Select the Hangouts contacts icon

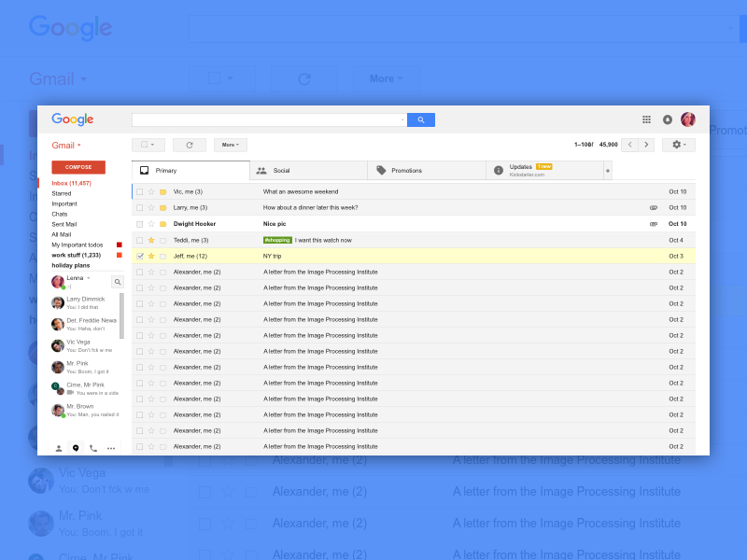59,448
